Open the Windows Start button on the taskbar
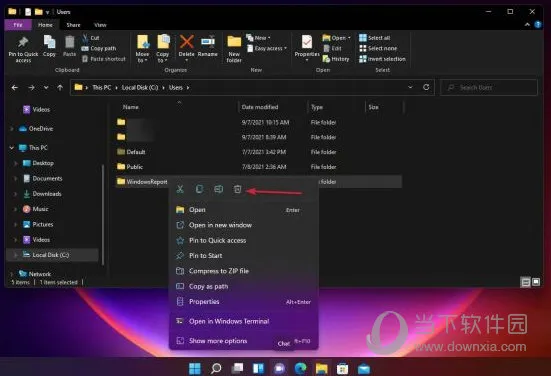 pos(195,368)
